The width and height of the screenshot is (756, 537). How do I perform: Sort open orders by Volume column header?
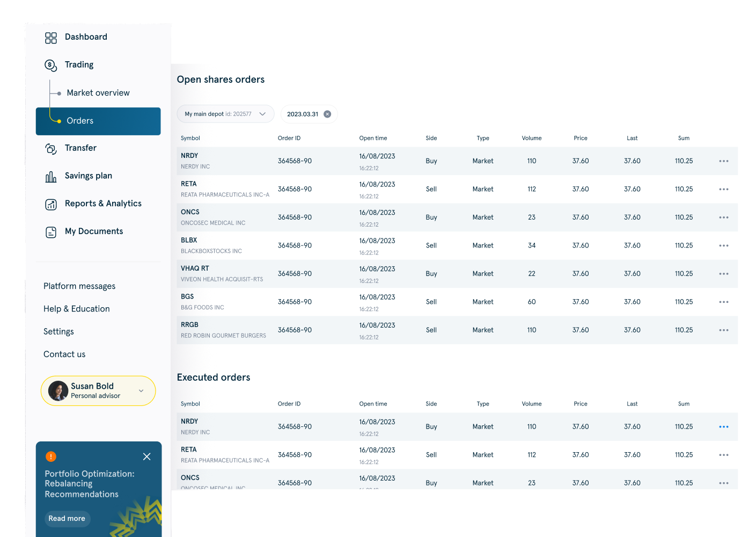(x=531, y=138)
